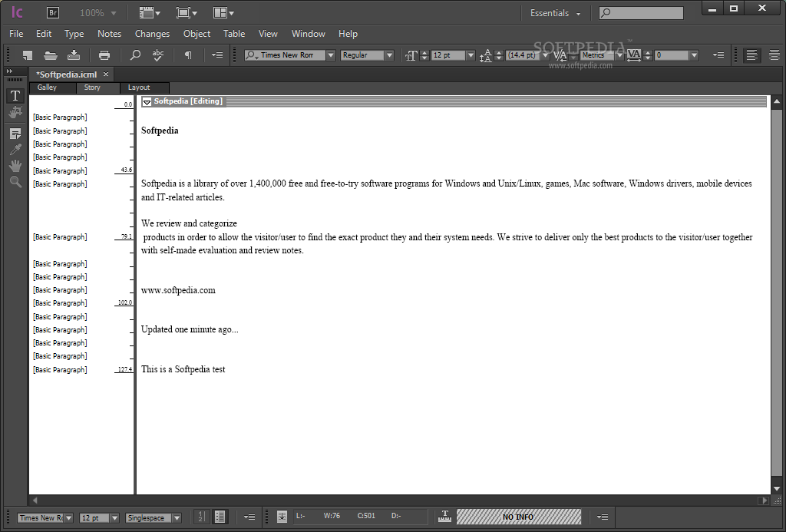786x532 pixels.
Task: Select the Type tool
Action: 15,96
